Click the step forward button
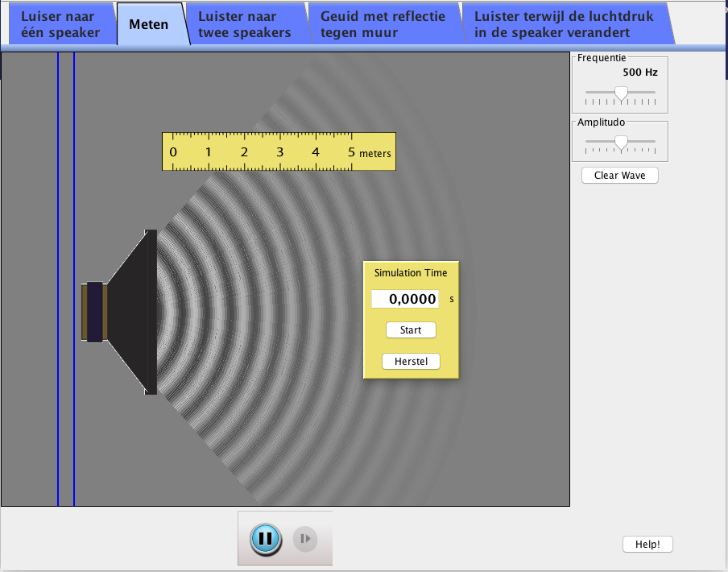Image resolution: width=728 pixels, height=572 pixels. click(x=305, y=538)
